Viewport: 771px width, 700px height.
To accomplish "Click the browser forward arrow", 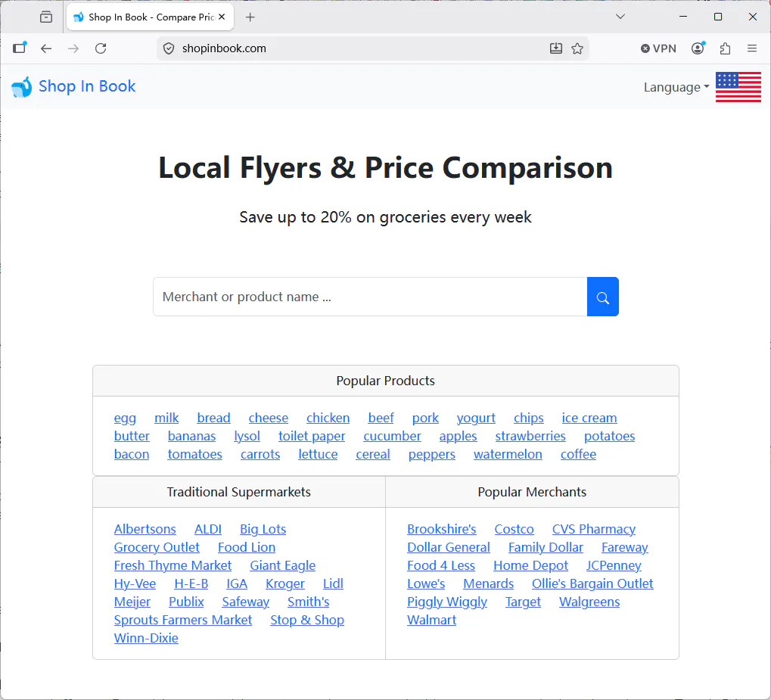I will [x=73, y=48].
